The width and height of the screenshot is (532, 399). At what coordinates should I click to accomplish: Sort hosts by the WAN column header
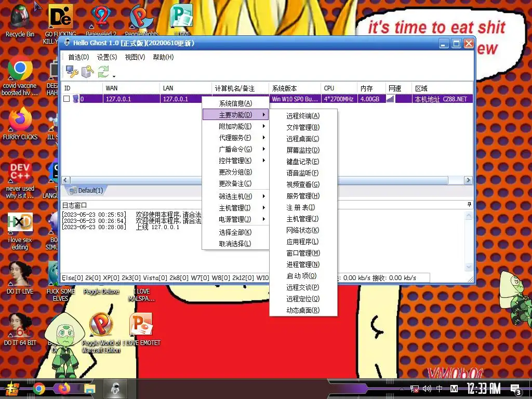(x=131, y=88)
